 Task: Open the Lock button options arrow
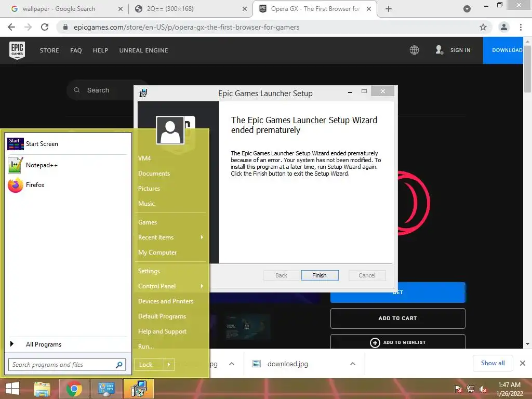(x=169, y=365)
